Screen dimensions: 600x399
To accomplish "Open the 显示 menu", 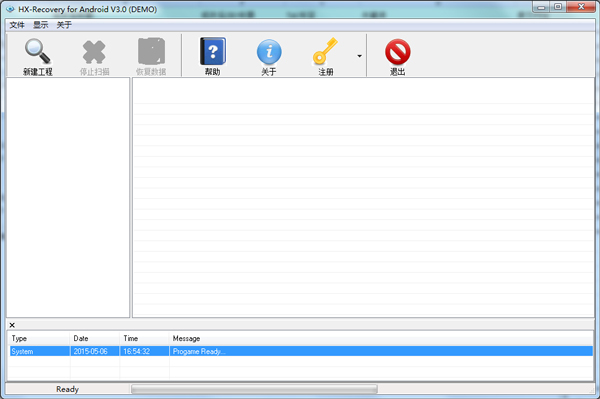I will tap(41, 25).
